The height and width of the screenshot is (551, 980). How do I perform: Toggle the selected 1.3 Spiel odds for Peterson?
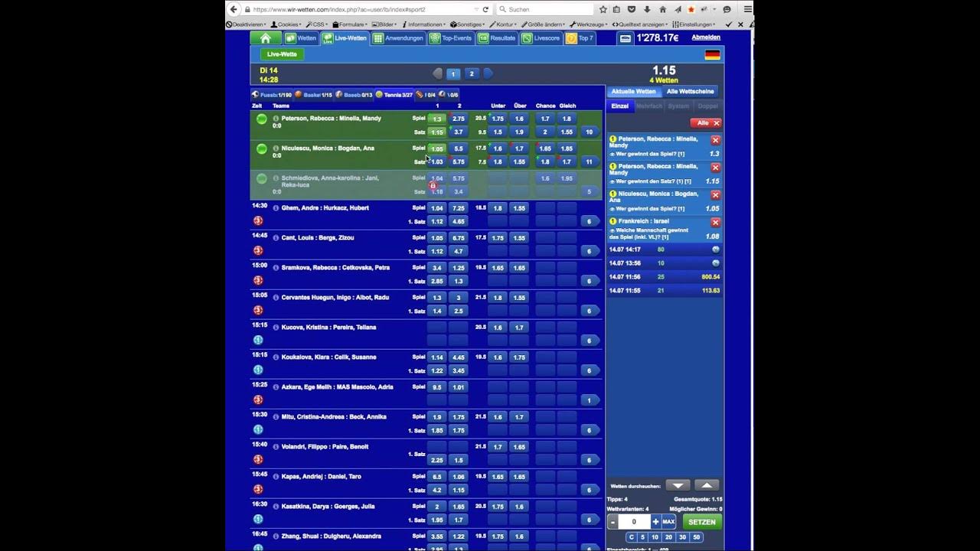coord(437,119)
